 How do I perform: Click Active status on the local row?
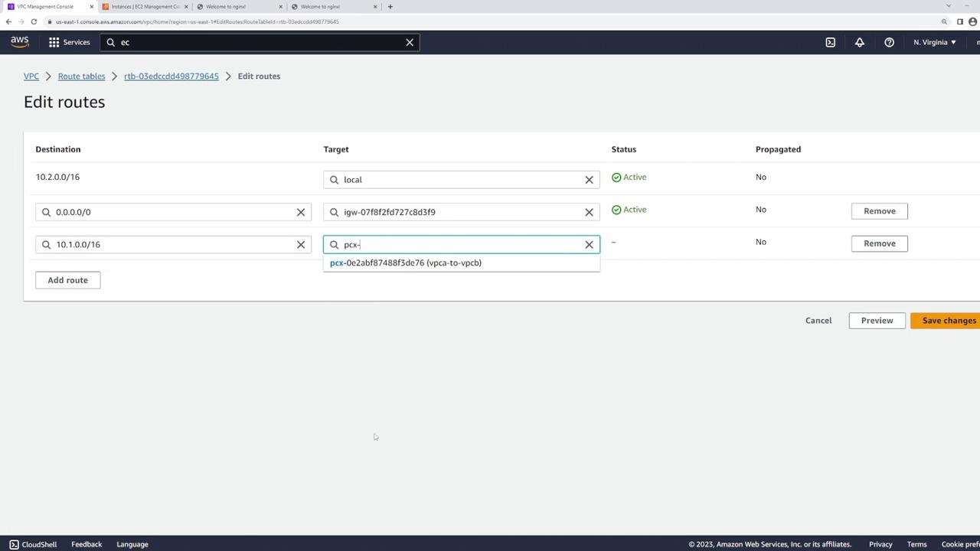coord(629,177)
